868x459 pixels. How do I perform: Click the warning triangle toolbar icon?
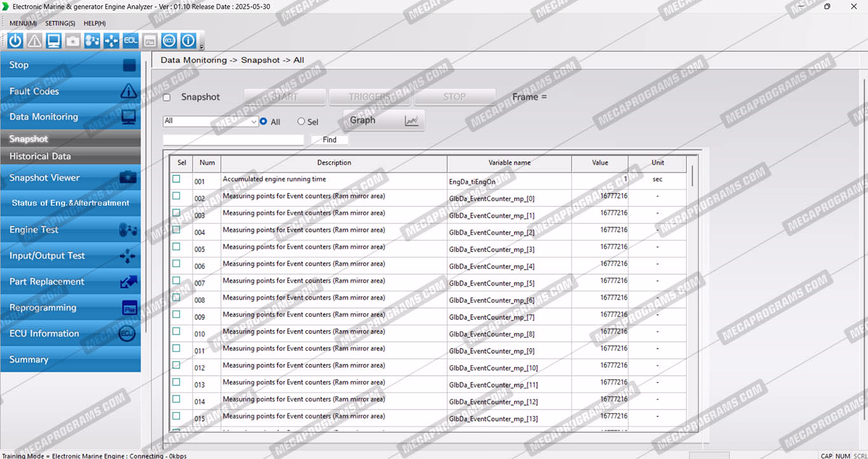(x=34, y=41)
